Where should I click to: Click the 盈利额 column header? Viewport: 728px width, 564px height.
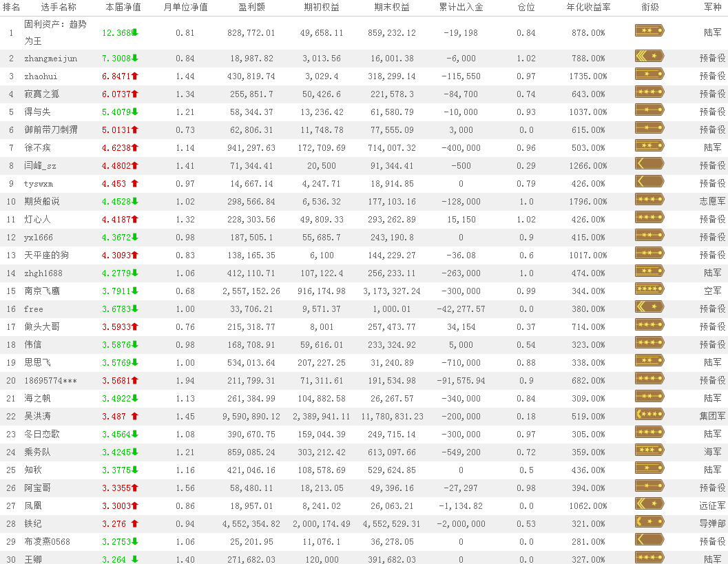pyautogui.click(x=251, y=7)
